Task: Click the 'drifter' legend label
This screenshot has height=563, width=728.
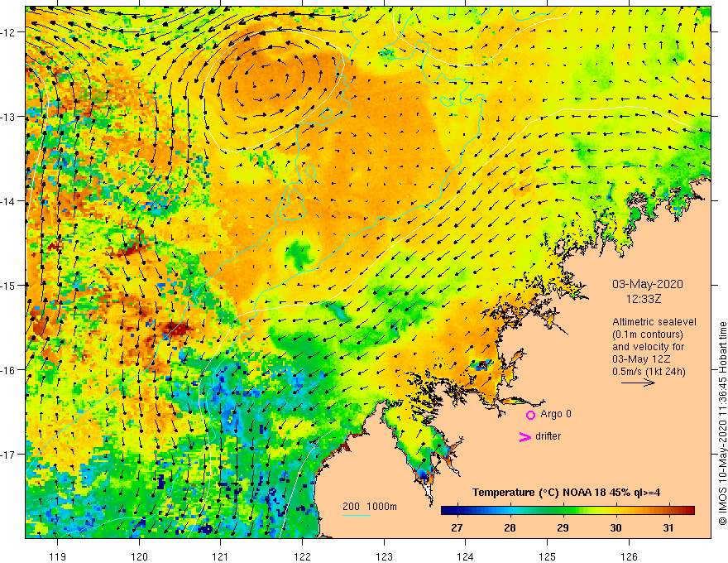Action: (x=548, y=436)
